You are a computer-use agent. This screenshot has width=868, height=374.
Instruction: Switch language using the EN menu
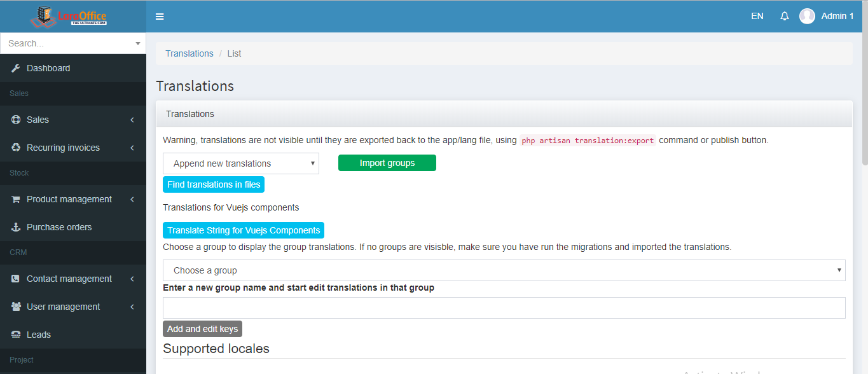point(757,17)
